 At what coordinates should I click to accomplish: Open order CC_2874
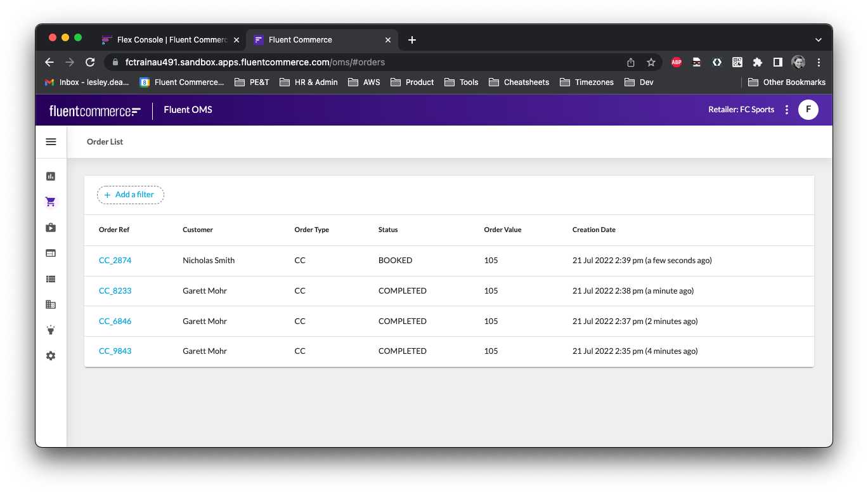[x=115, y=261]
